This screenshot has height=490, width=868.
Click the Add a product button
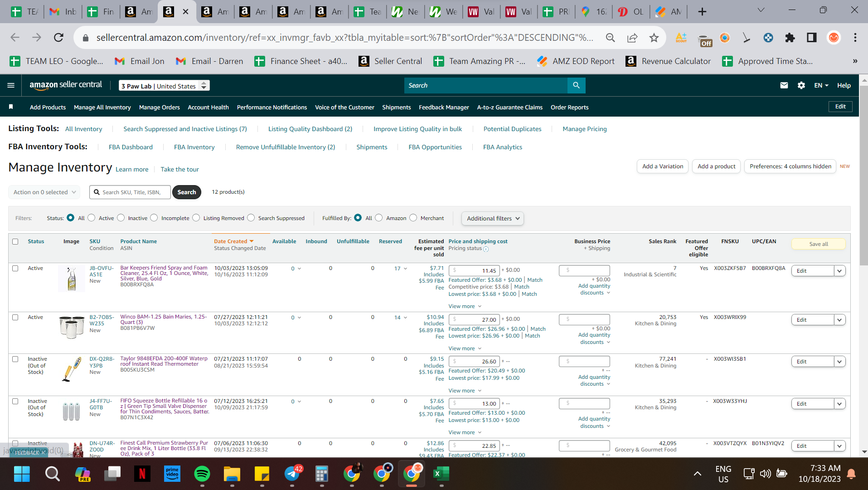[x=716, y=167]
